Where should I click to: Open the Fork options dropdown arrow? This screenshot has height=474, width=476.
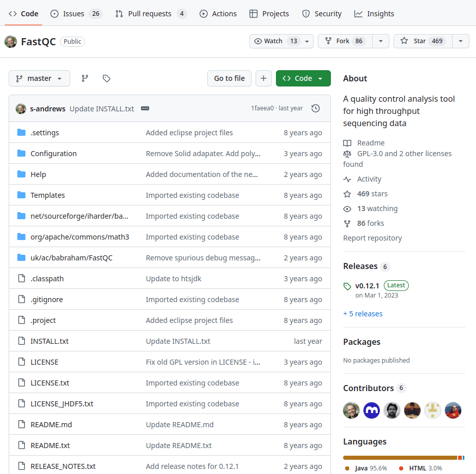click(x=381, y=41)
